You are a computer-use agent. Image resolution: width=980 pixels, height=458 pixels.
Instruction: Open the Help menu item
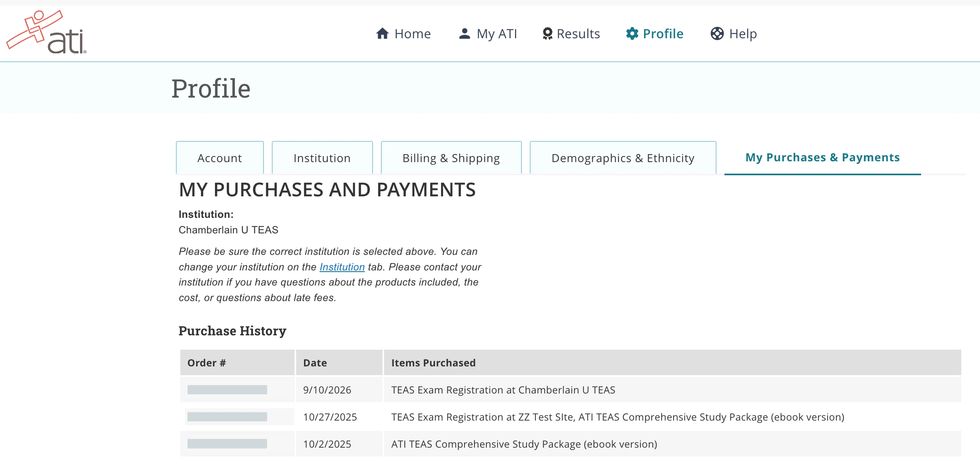734,33
